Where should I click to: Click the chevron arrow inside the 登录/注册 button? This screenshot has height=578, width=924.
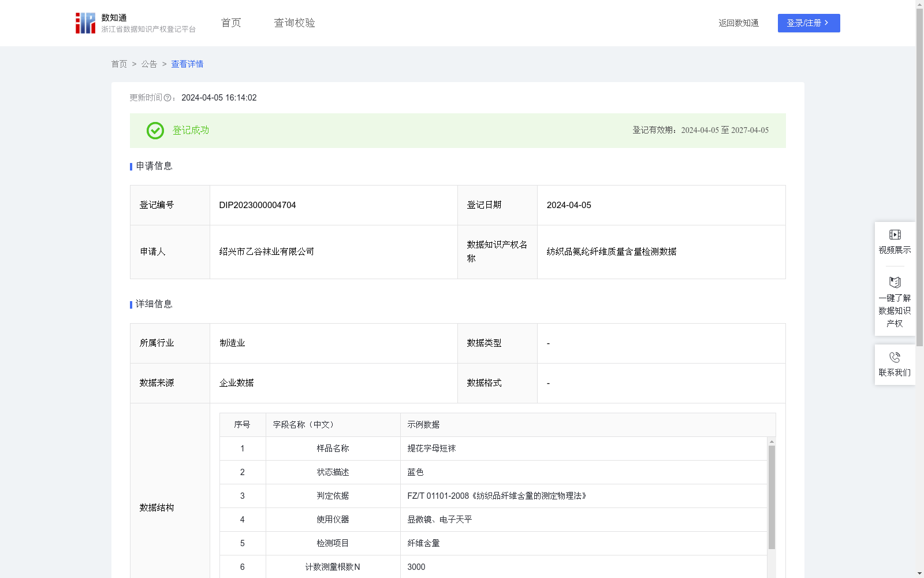827,23
